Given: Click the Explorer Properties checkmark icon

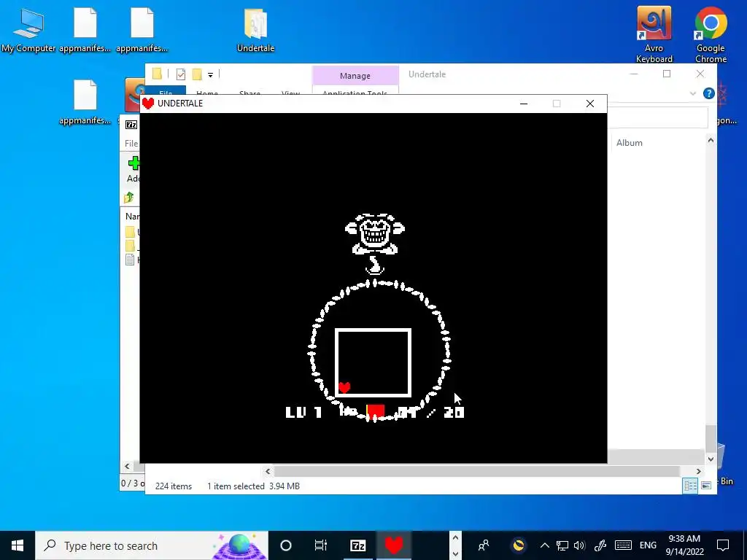Looking at the screenshot, I should (181, 74).
